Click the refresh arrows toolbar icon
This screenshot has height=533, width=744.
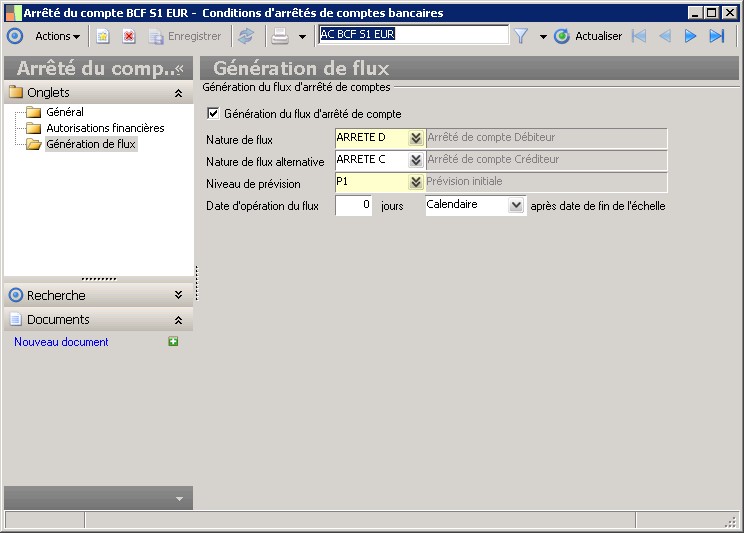246,36
